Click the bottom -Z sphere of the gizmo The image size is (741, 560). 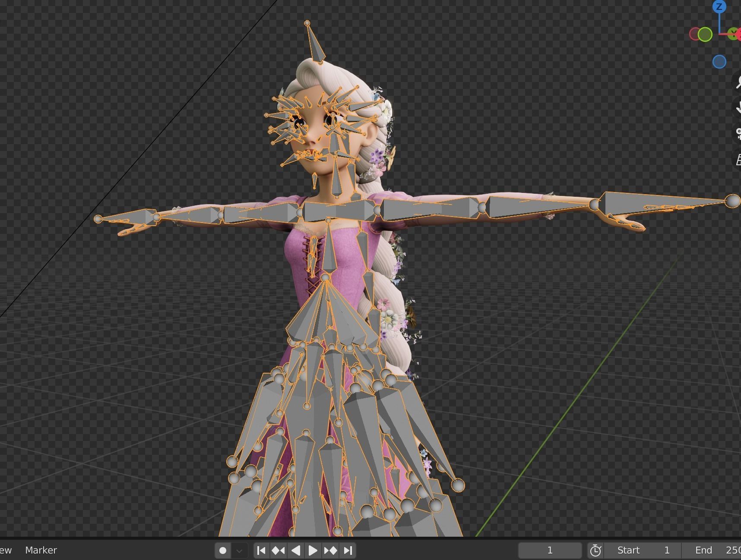pos(719,61)
